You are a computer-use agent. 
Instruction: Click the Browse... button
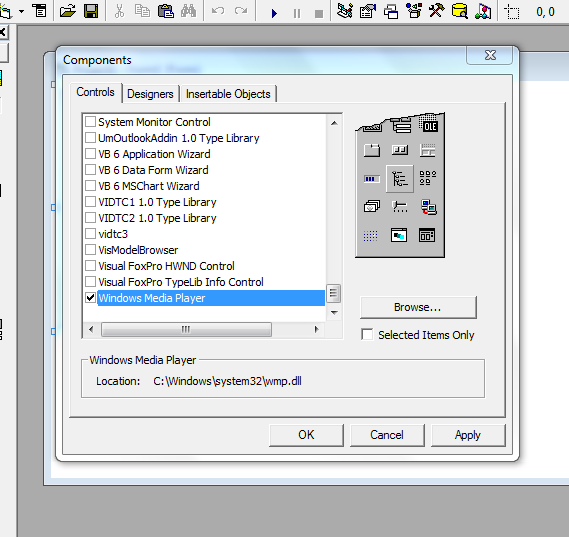coord(418,307)
